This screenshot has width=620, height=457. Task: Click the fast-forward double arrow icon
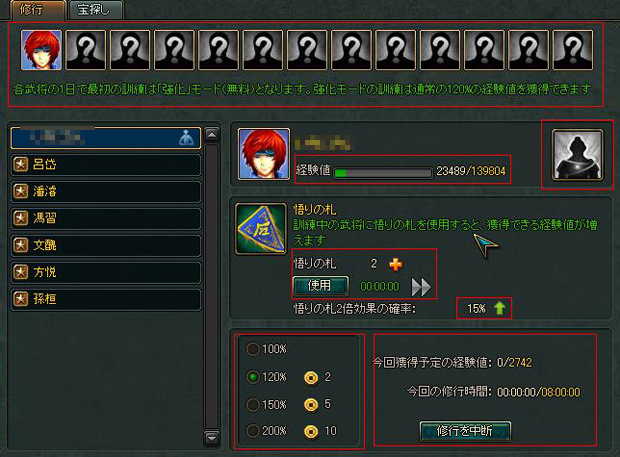click(421, 287)
